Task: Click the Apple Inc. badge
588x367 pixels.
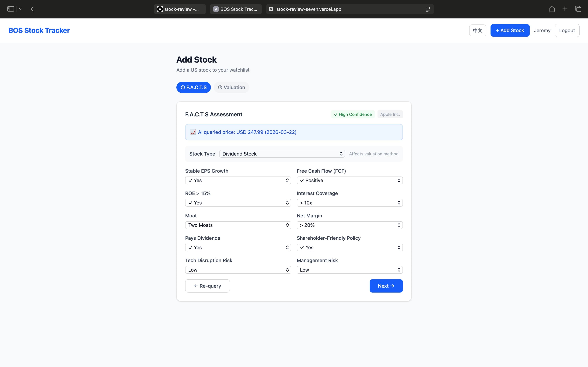Action: (390, 114)
